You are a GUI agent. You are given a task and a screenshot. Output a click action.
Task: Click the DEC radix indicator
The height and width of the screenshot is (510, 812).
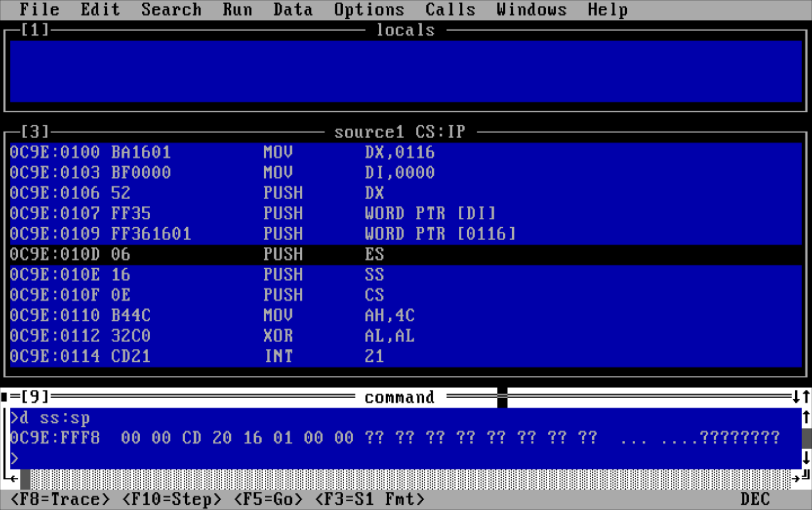point(755,499)
